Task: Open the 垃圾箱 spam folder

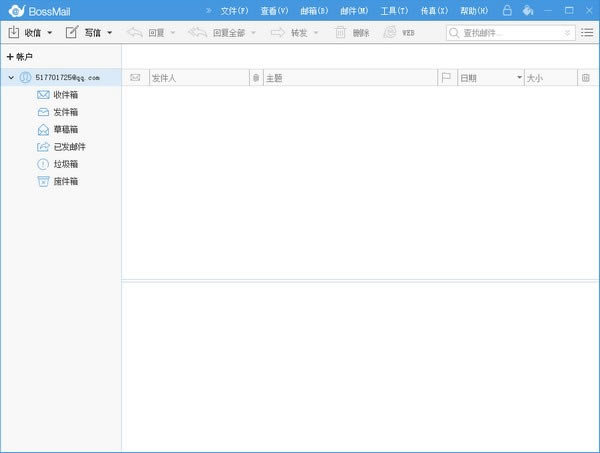Action: click(65, 164)
